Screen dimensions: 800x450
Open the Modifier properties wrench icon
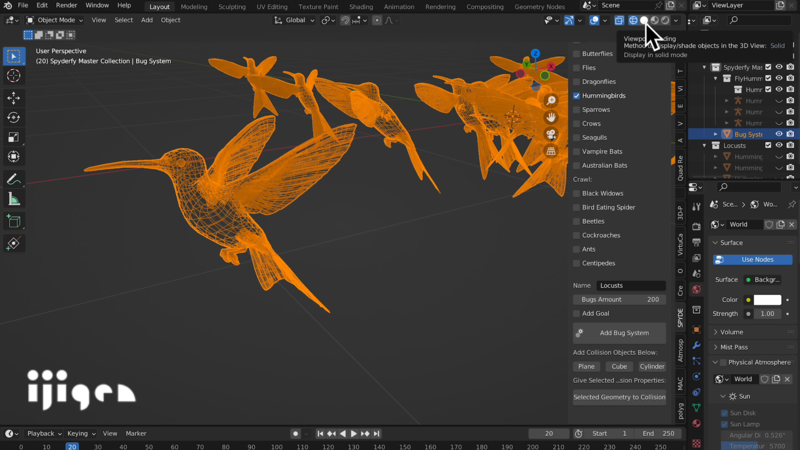click(696, 345)
